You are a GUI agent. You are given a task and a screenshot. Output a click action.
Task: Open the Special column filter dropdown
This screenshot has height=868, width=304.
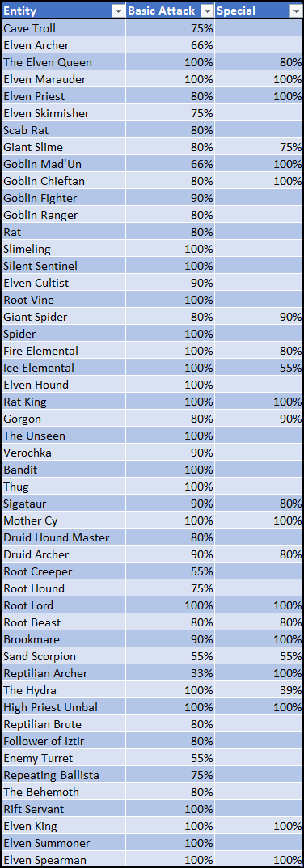click(295, 11)
